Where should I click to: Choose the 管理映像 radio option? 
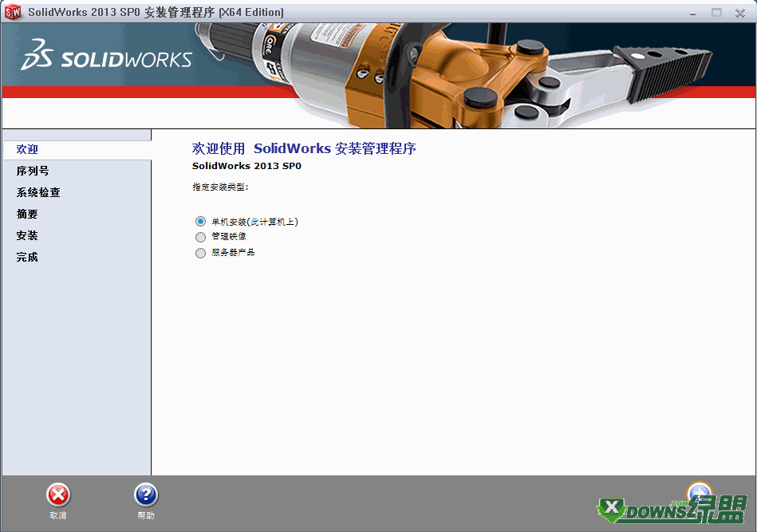tap(200, 237)
